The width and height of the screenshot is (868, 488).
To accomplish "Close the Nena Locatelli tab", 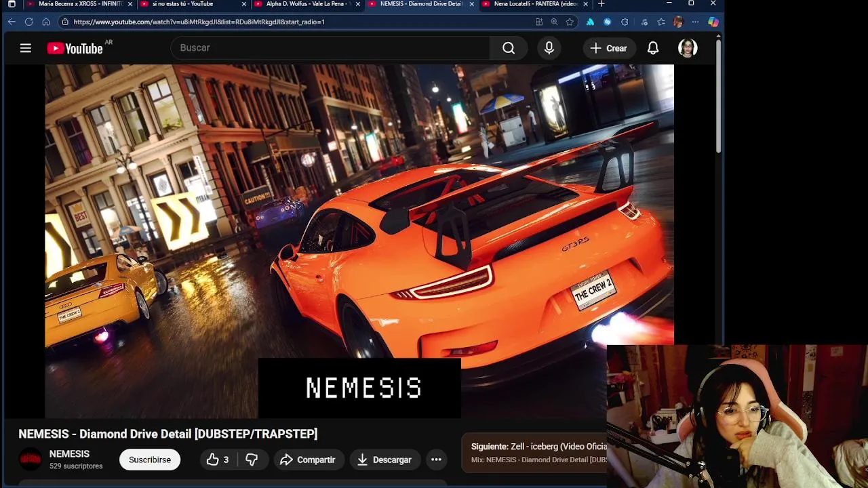I will (586, 4).
